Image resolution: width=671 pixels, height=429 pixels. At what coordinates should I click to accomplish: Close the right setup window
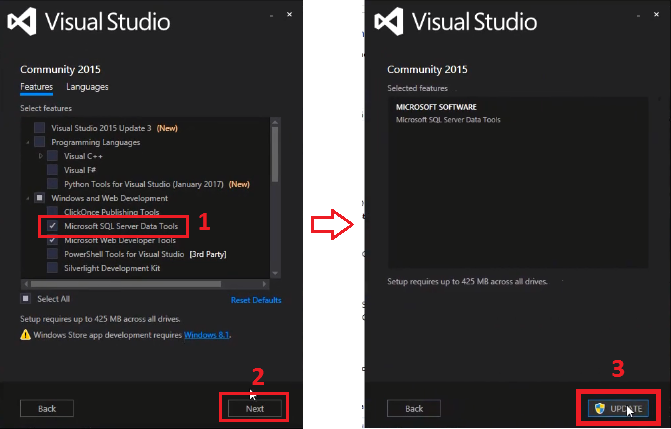(656, 15)
